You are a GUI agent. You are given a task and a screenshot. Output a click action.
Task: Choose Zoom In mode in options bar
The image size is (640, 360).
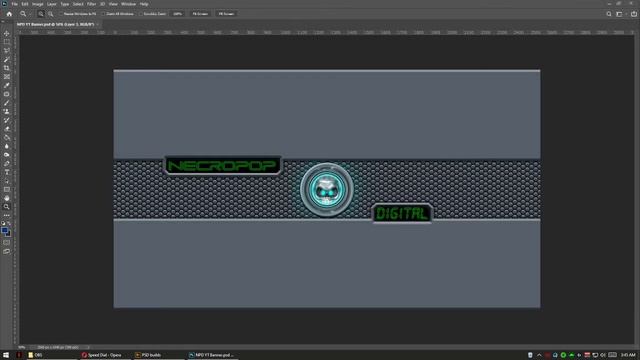click(40, 14)
